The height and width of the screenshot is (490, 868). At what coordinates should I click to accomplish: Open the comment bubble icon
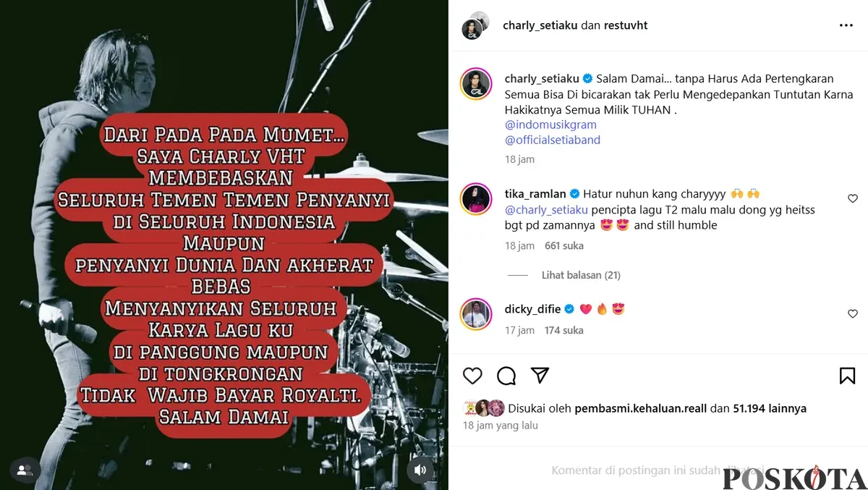pyautogui.click(x=506, y=376)
